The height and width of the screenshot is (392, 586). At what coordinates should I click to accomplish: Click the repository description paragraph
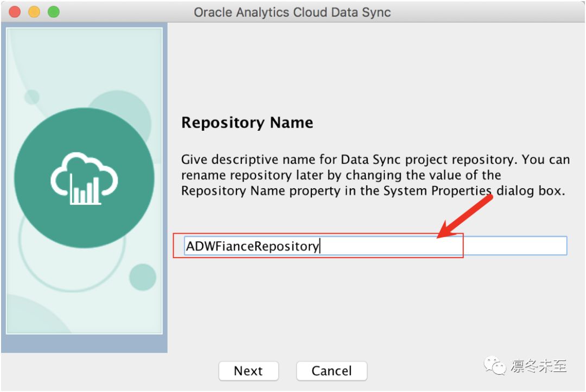pyautogui.click(x=375, y=175)
